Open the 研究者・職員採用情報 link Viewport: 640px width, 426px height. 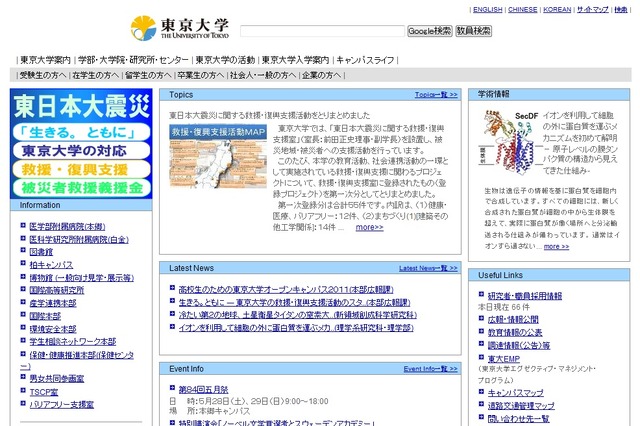tap(525, 296)
